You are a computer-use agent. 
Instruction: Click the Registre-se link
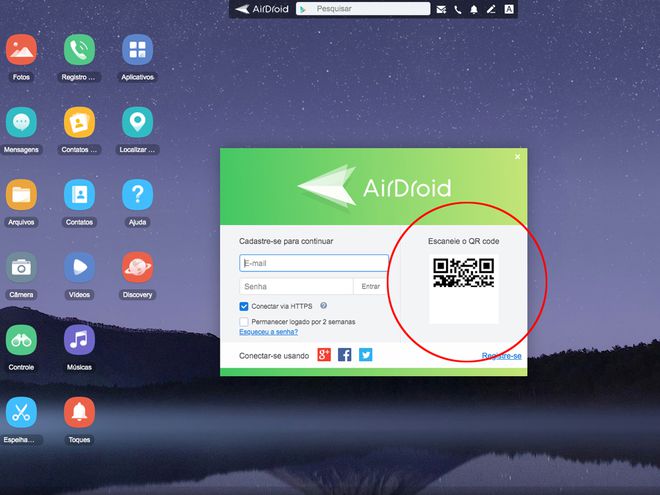coord(501,356)
